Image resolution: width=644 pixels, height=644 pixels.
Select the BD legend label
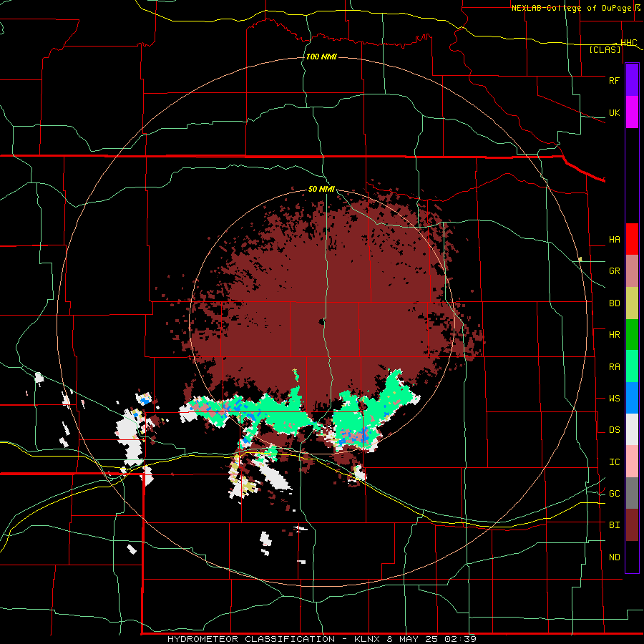coord(614,303)
